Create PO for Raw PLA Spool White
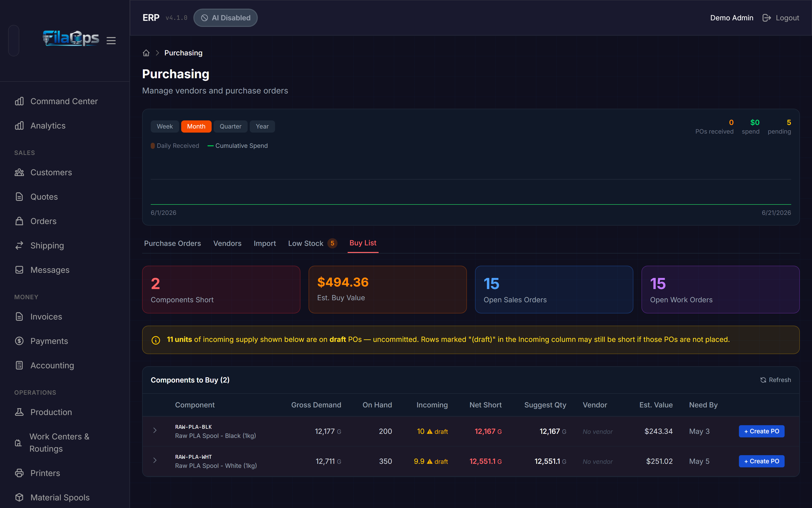The width and height of the screenshot is (812, 508). (x=761, y=461)
